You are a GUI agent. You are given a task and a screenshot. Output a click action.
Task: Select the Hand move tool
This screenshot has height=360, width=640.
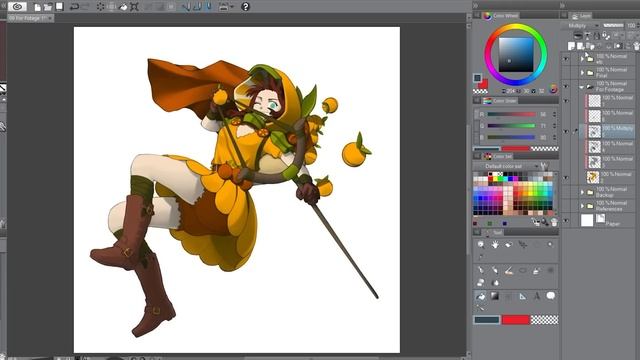pos(495,244)
